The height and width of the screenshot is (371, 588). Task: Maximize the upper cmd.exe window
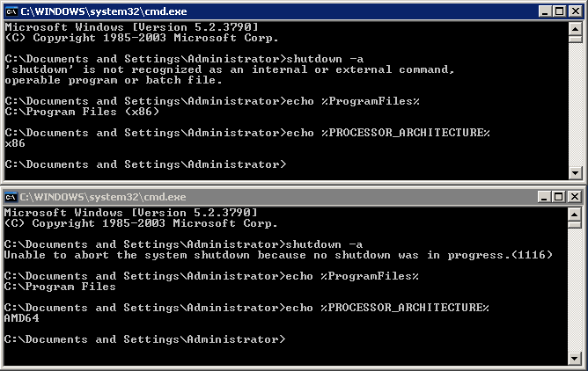560,11
